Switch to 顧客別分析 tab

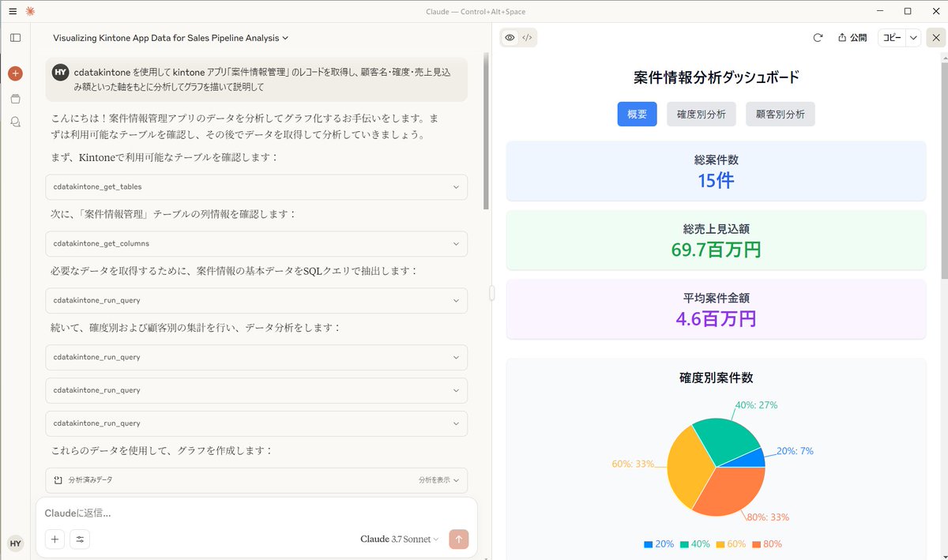[780, 114]
